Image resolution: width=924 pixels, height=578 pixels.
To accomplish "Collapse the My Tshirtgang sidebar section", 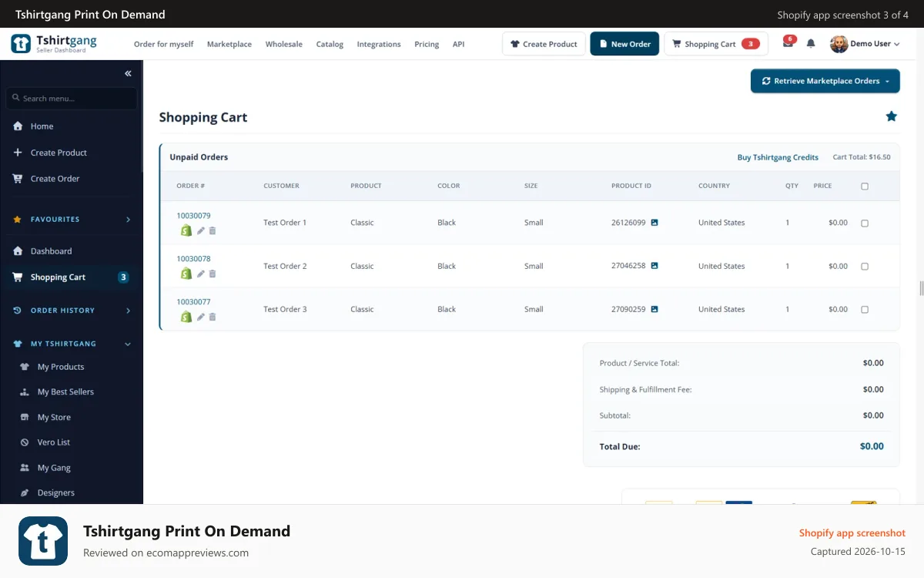I will click(x=72, y=344).
